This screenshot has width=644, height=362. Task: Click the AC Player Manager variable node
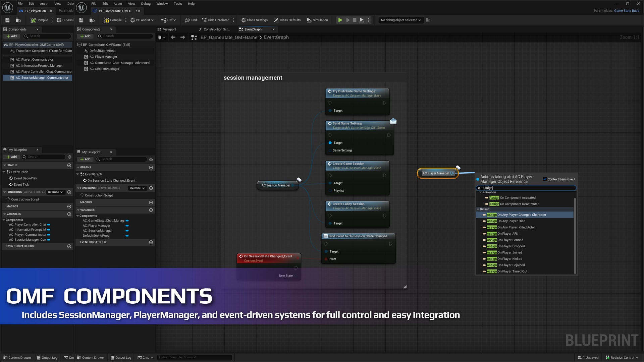[437, 174]
